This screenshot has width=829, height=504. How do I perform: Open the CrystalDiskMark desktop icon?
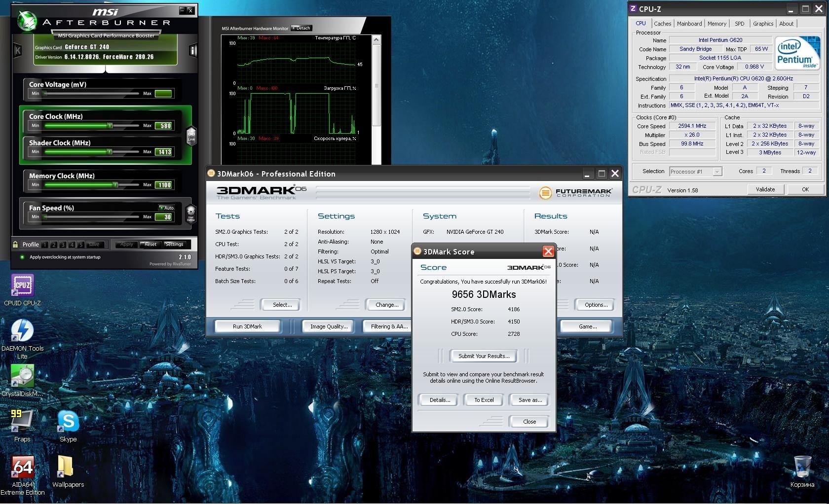22,381
